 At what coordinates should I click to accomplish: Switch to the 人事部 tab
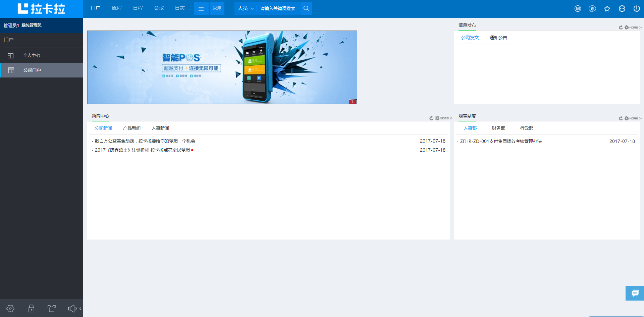point(470,128)
